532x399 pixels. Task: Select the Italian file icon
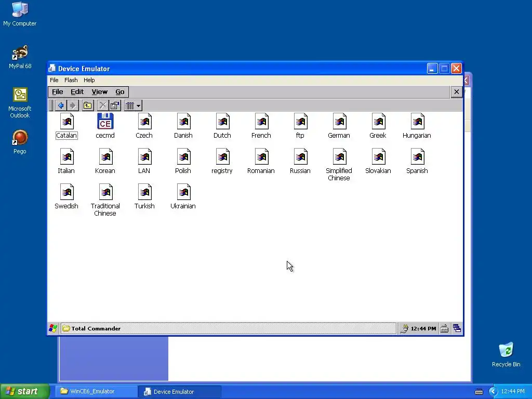coord(67,157)
